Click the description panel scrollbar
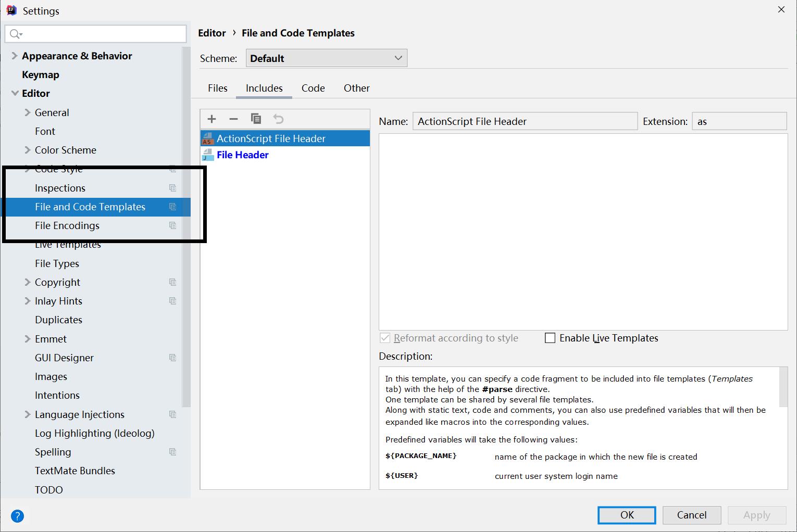Screen dimensions: 797x532 click(x=783, y=387)
